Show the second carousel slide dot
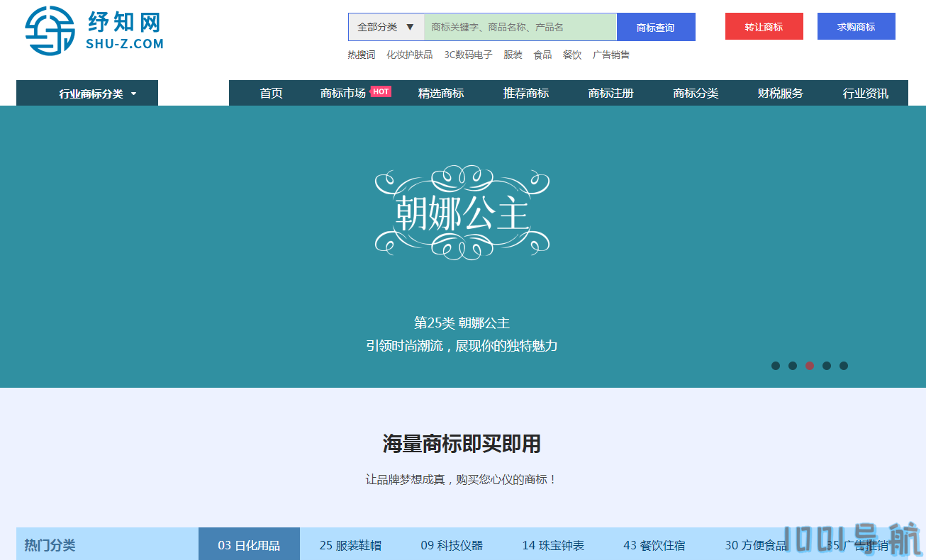 tap(793, 366)
